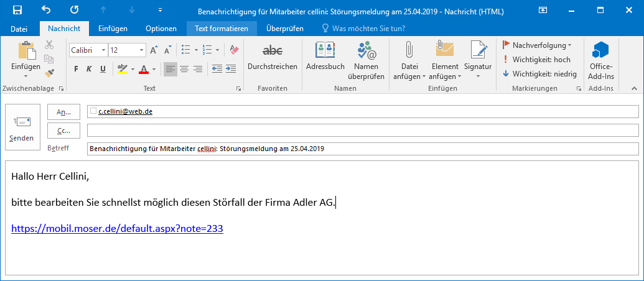
Task: Cut selection with the scissors icon
Action: (x=49, y=45)
